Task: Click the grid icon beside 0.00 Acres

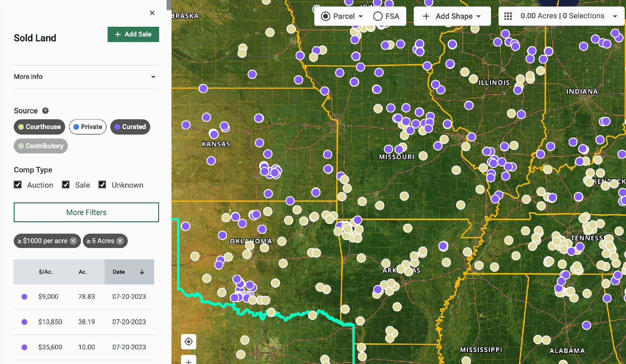Action: (x=508, y=16)
